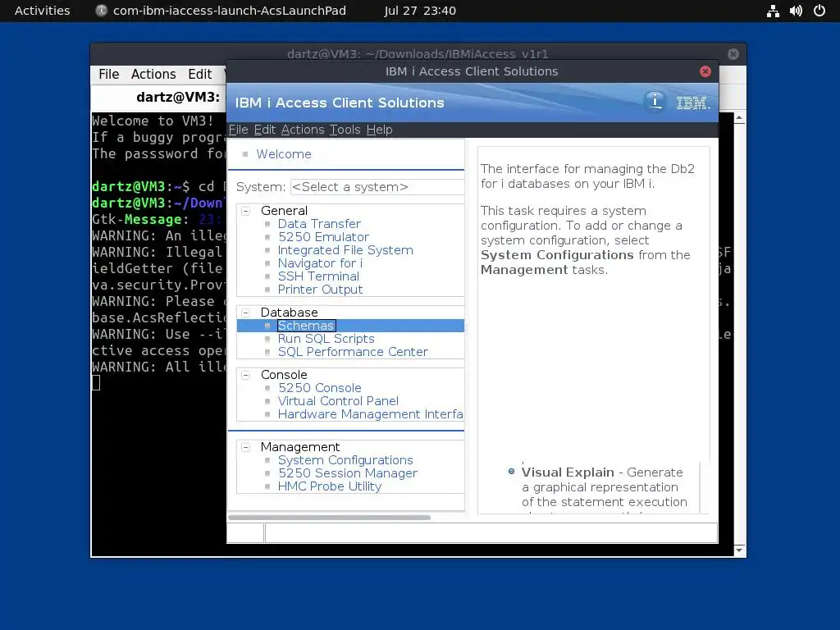The width and height of the screenshot is (840, 630).
Task: Open Hardware Management Interface link
Action: (x=370, y=414)
